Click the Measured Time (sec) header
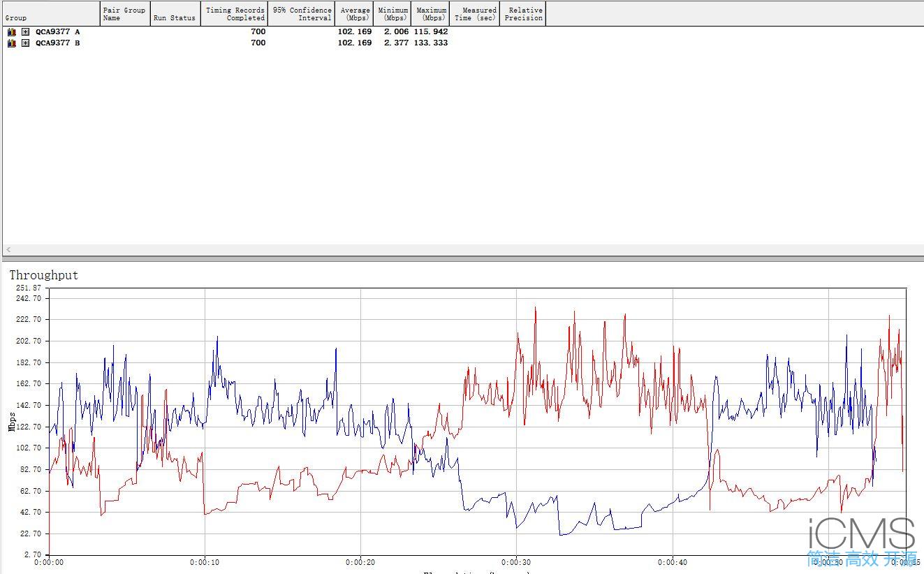The height and width of the screenshot is (574, 924). coord(475,14)
